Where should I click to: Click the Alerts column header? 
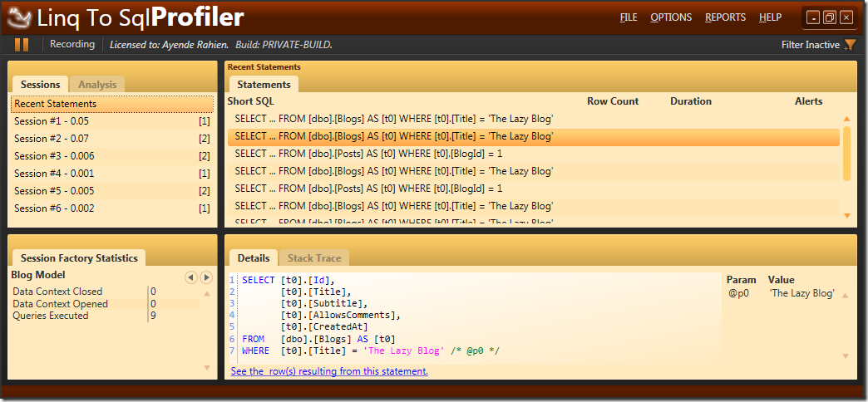(x=809, y=101)
